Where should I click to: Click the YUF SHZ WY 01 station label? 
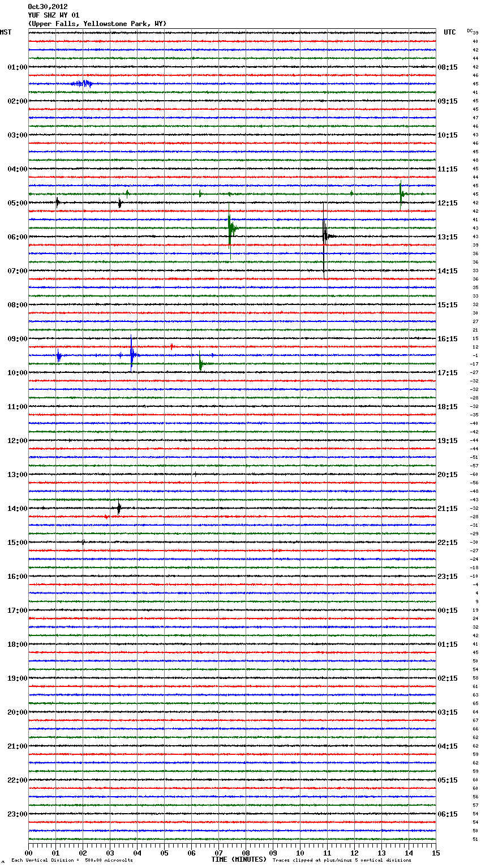tap(54, 15)
